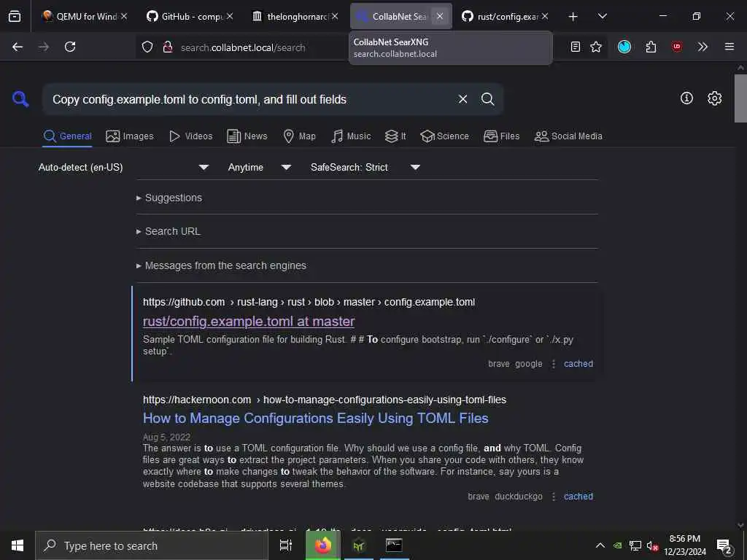747x560 pixels.
Task: Select the Map search category
Action: pos(300,136)
